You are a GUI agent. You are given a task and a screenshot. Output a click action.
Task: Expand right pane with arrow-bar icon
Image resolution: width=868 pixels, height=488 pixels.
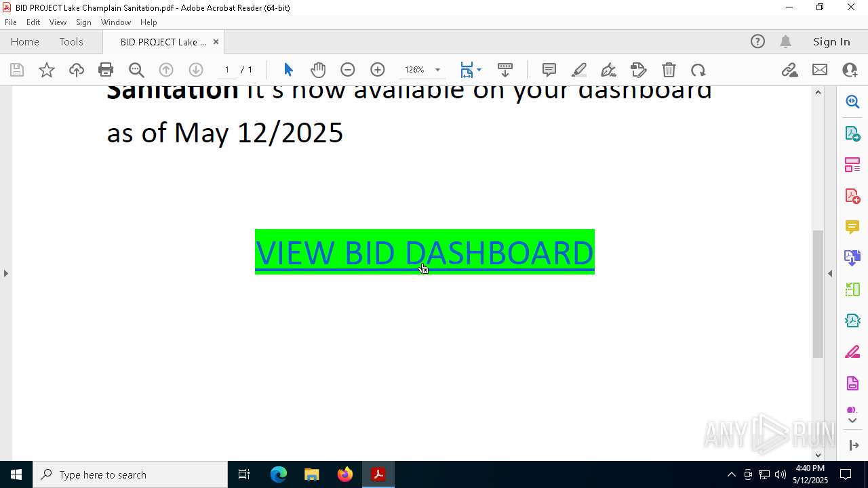[854, 445]
